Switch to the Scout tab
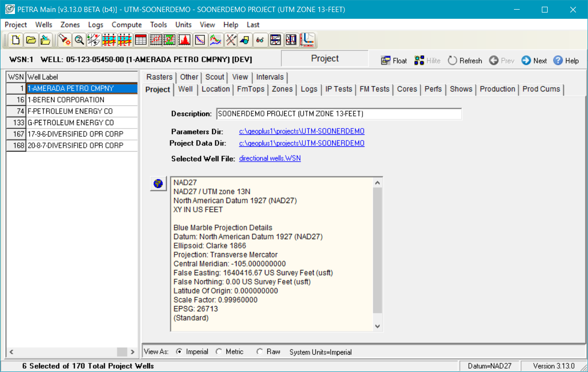Screen dimensions: 588x372 tap(214, 77)
